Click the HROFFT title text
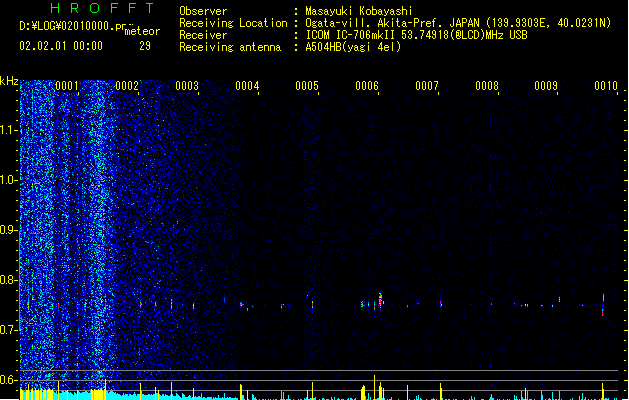This screenshot has width=629, height=400. point(102,8)
